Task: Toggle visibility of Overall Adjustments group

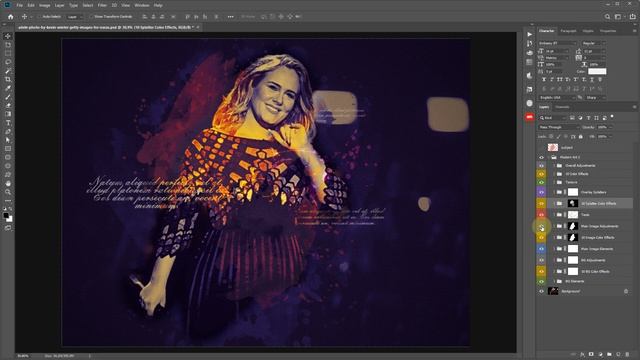Action: (541, 166)
